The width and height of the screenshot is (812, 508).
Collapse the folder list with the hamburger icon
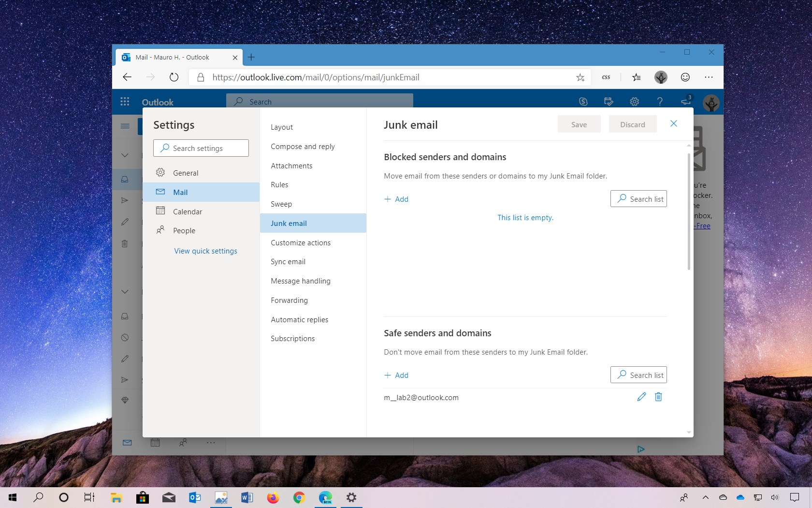[x=125, y=126]
